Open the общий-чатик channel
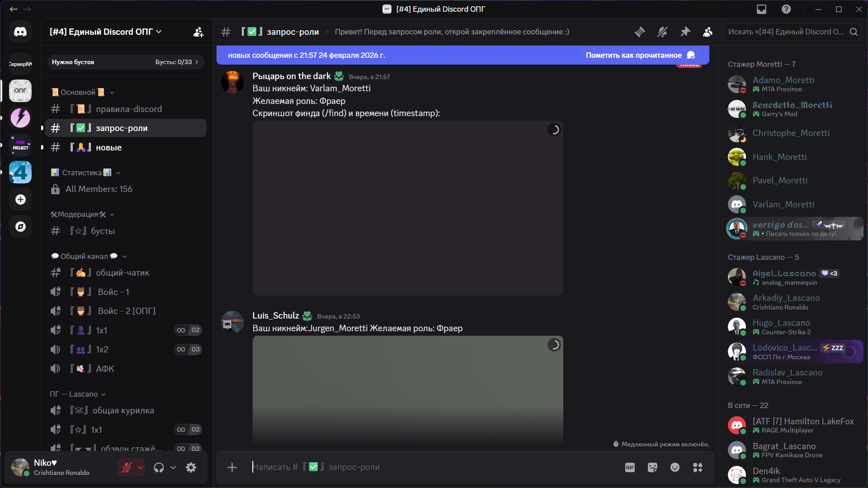Screen dimensions: 868x488 [122, 272]
